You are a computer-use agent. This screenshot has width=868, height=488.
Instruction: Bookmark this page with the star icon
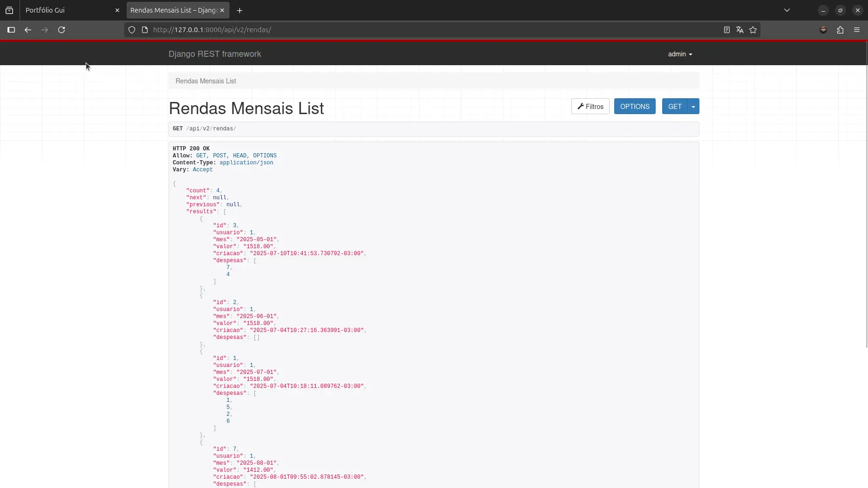[x=753, y=30]
